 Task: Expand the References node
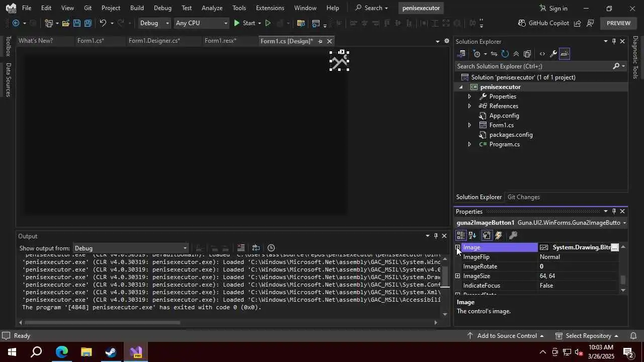coord(469,106)
